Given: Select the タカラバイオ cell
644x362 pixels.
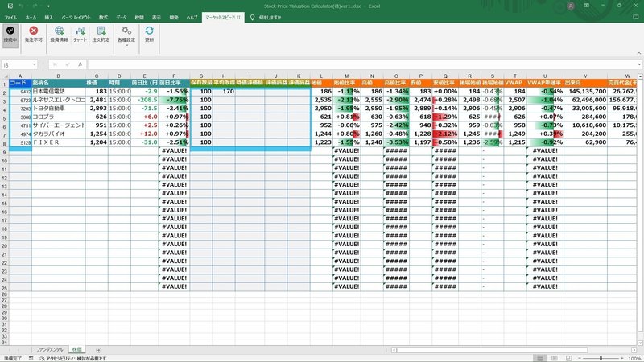Looking at the screenshot, I should [x=58, y=134].
